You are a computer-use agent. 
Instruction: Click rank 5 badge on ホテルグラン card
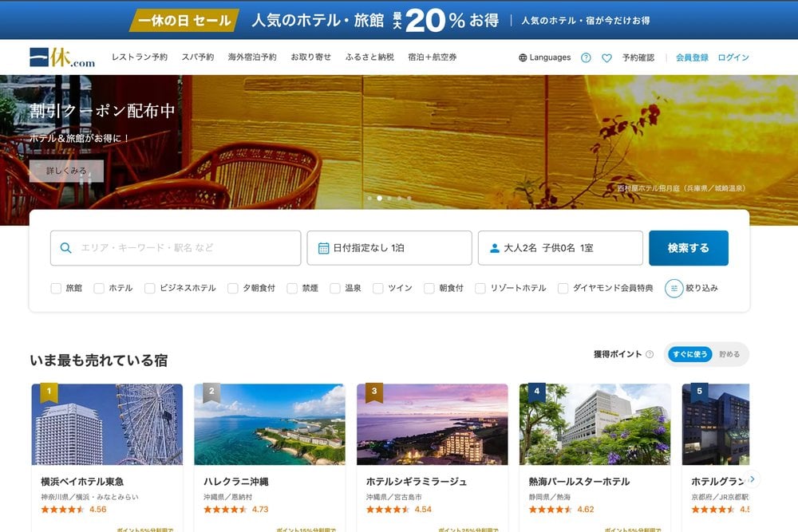(699, 392)
